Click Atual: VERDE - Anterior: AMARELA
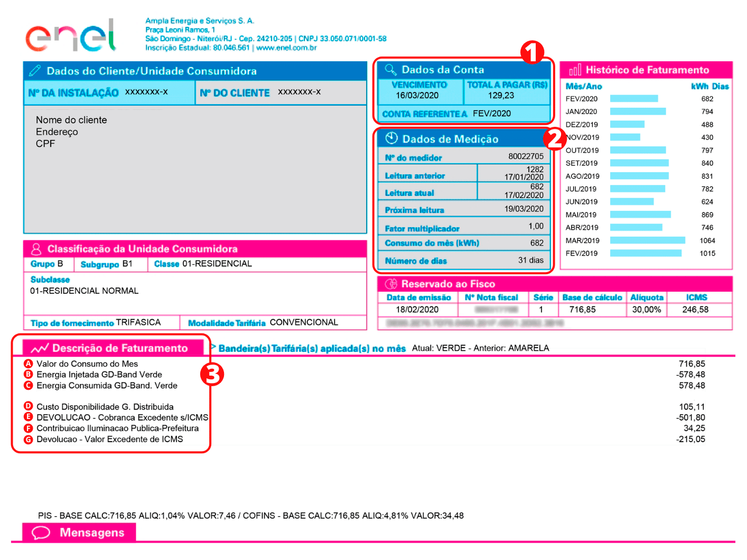Image resolution: width=747 pixels, height=560 pixels. tap(480, 348)
